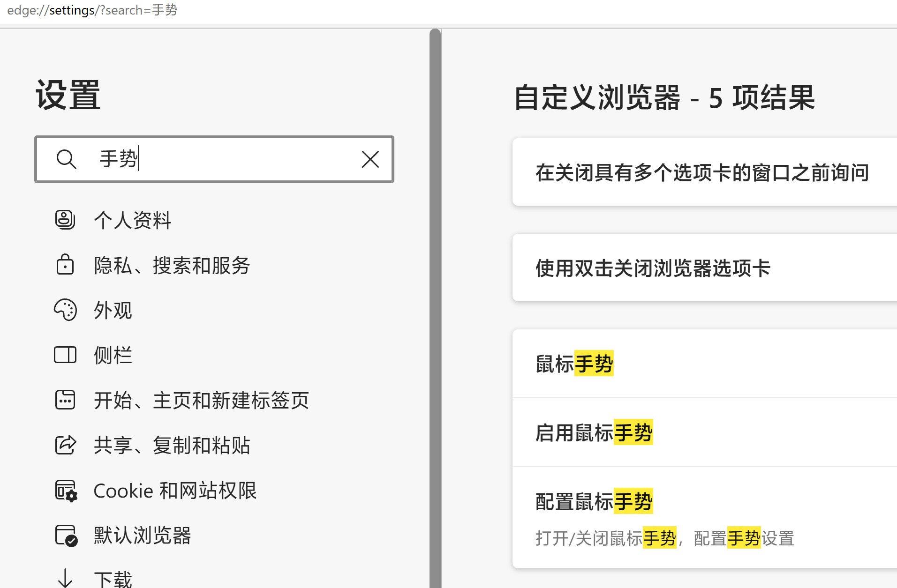Open 隐私、搜索和服务 settings

click(x=172, y=265)
